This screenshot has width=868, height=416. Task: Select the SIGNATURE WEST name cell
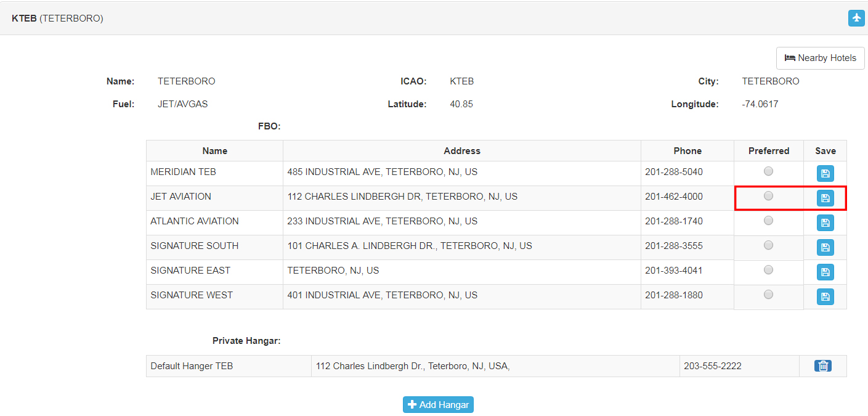coord(214,297)
